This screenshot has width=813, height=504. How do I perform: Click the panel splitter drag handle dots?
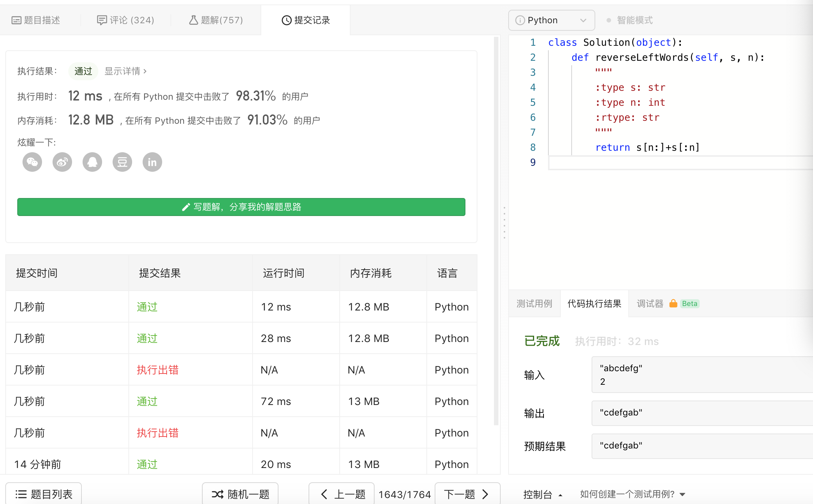pyautogui.click(x=504, y=222)
